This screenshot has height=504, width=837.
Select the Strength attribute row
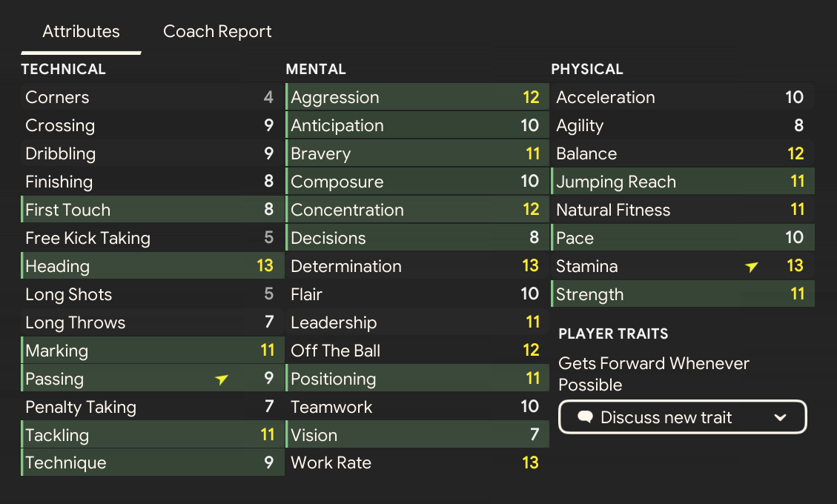click(682, 294)
